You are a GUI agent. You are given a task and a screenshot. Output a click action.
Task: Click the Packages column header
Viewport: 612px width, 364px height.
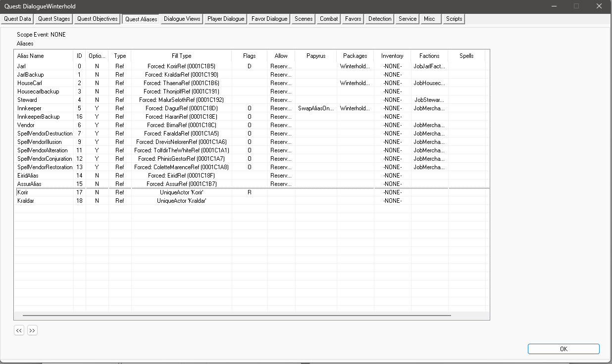356,56
